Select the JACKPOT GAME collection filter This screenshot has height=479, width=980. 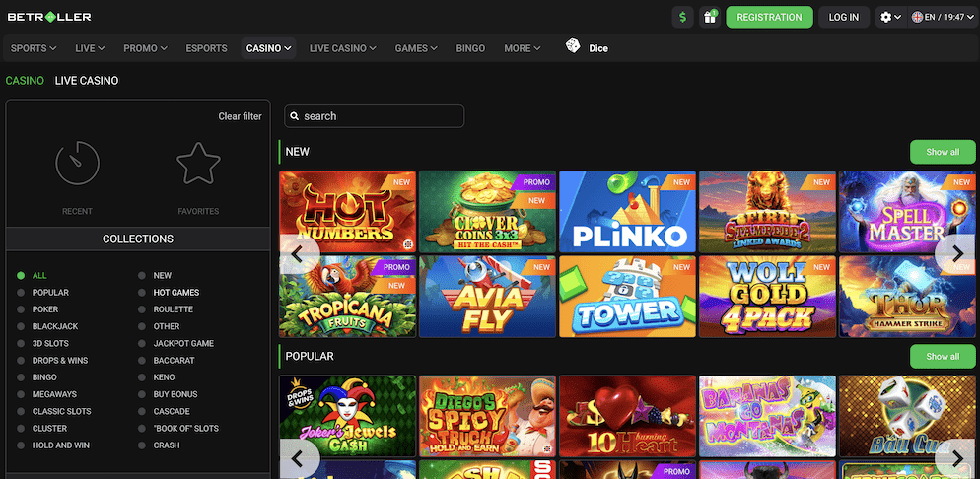coord(176,344)
